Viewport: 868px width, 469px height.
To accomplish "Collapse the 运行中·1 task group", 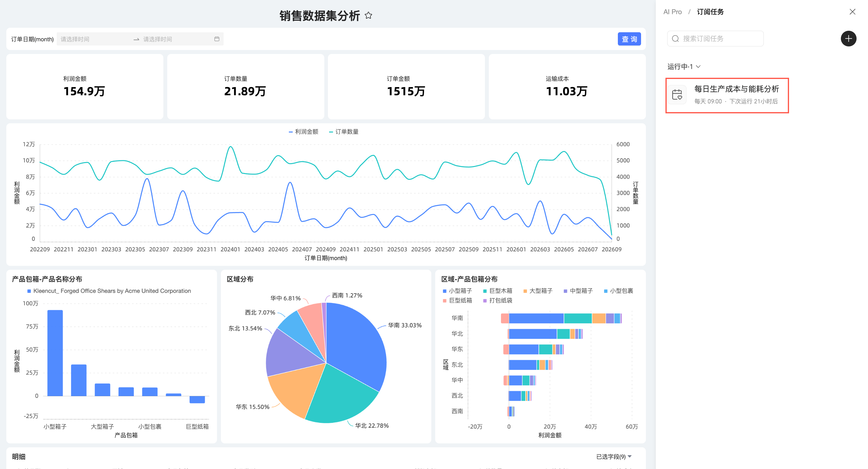I will 684,67.
